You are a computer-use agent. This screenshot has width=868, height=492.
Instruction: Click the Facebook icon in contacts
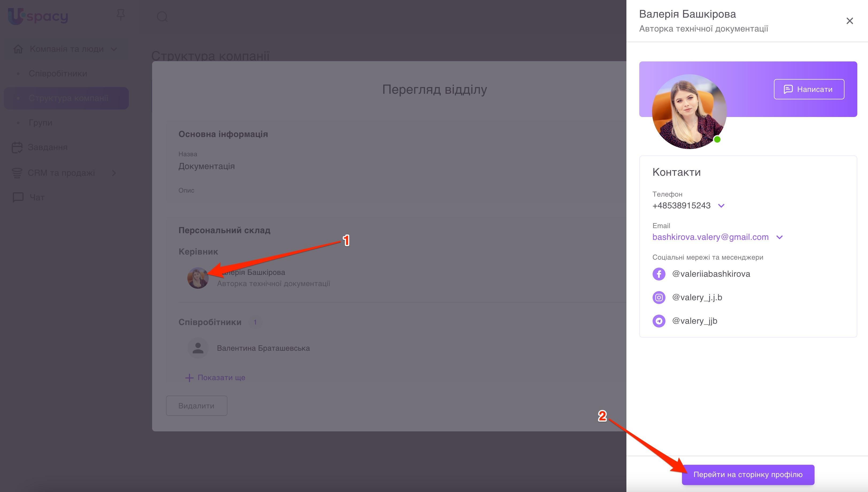[658, 274]
